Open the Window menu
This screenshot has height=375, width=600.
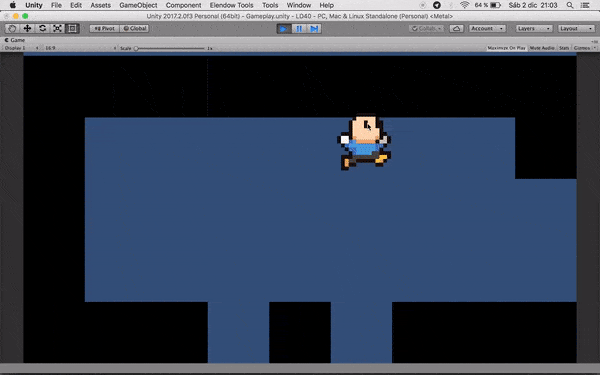point(299,5)
